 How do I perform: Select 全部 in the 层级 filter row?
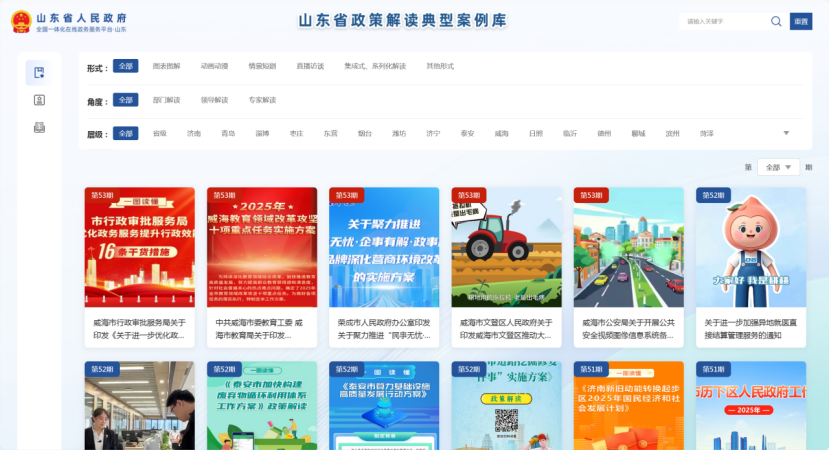(125, 133)
